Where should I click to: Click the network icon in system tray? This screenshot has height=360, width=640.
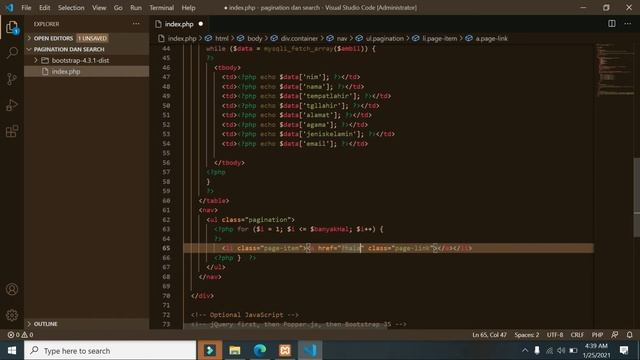click(x=549, y=350)
